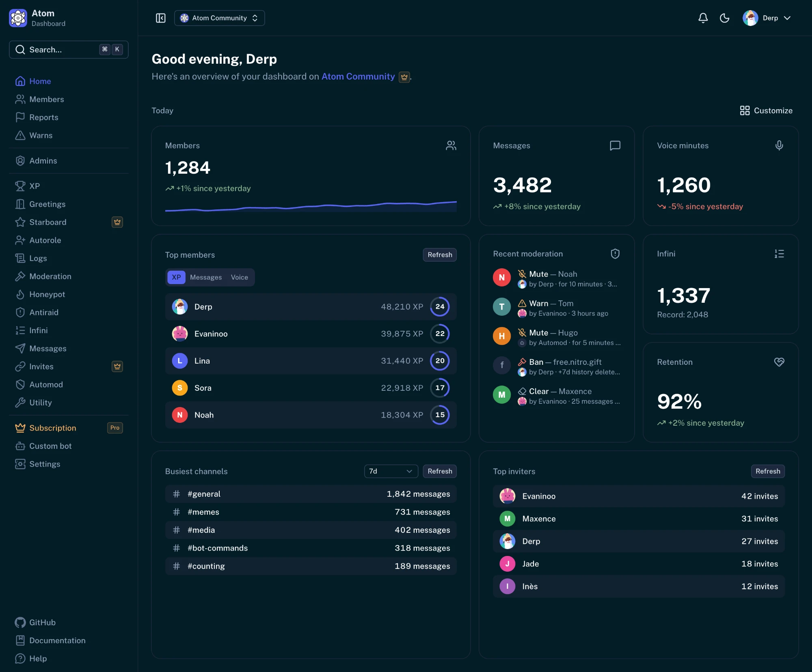Switch theme with the moon icon

(x=724, y=18)
